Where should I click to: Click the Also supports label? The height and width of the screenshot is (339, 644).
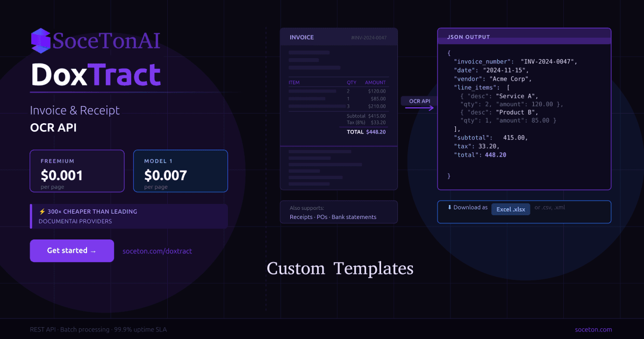[307, 208]
